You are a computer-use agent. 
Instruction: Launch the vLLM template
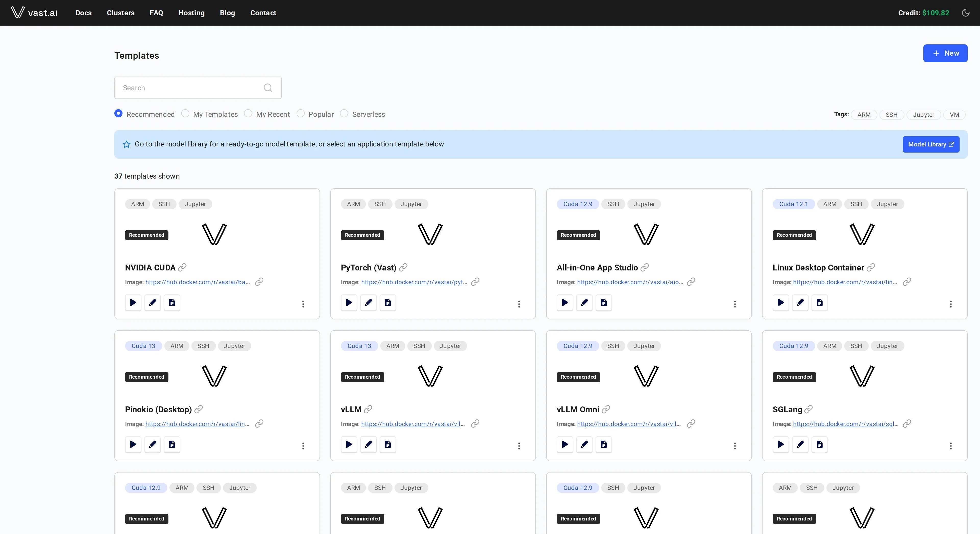(349, 445)
